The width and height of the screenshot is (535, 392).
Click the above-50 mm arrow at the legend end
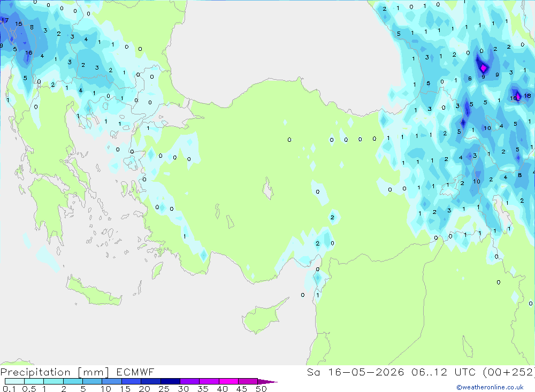(x=267, y=381)
